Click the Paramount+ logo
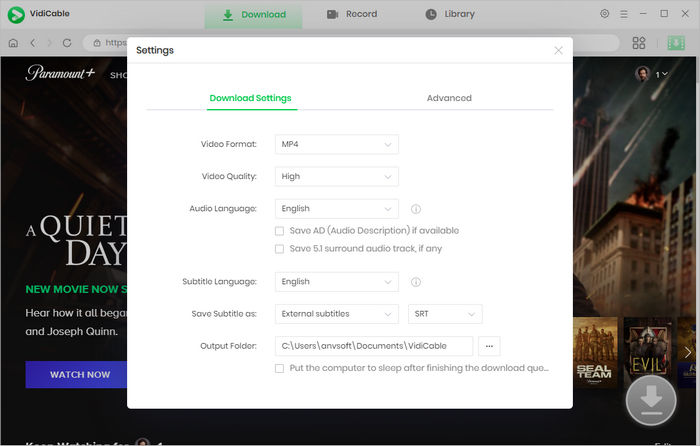 click(60, 73)
